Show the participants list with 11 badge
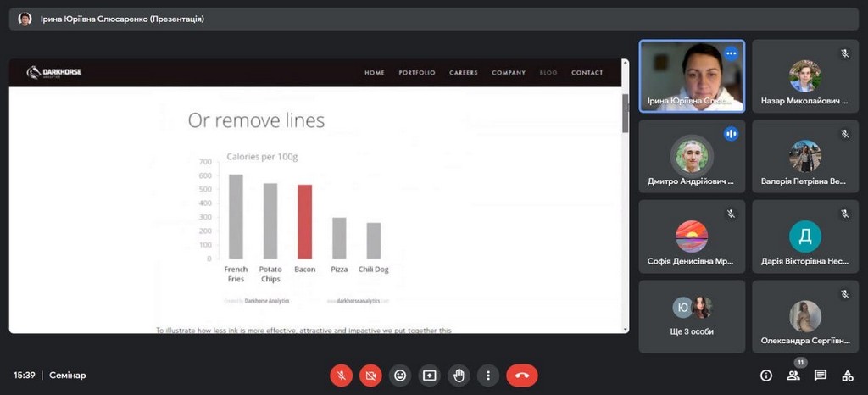The width and height of the screenshot is (868, 395). point(793,375)
